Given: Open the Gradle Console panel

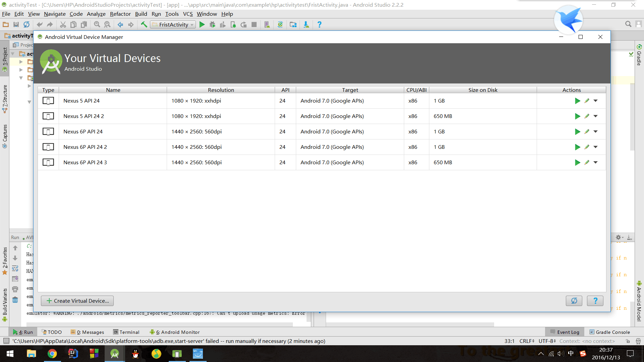Looking at the screenshot, I should click(x=609, y=332).
